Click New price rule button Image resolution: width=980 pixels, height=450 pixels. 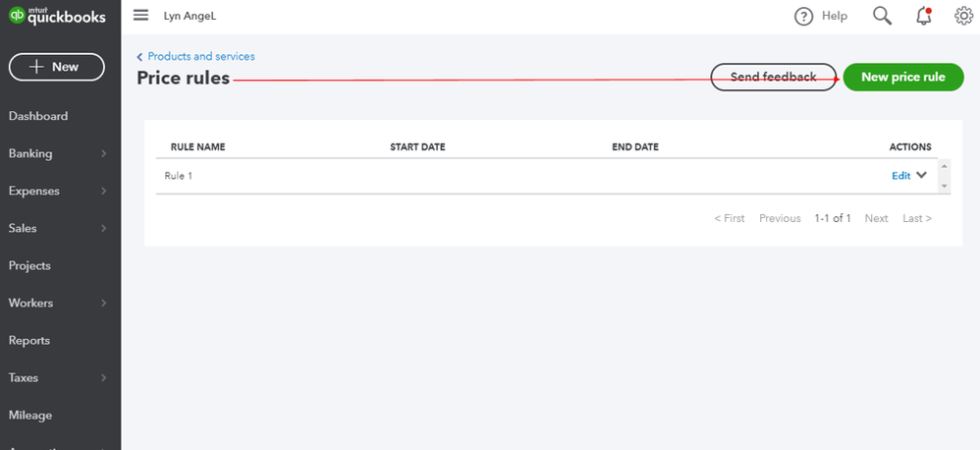(903, 77)
